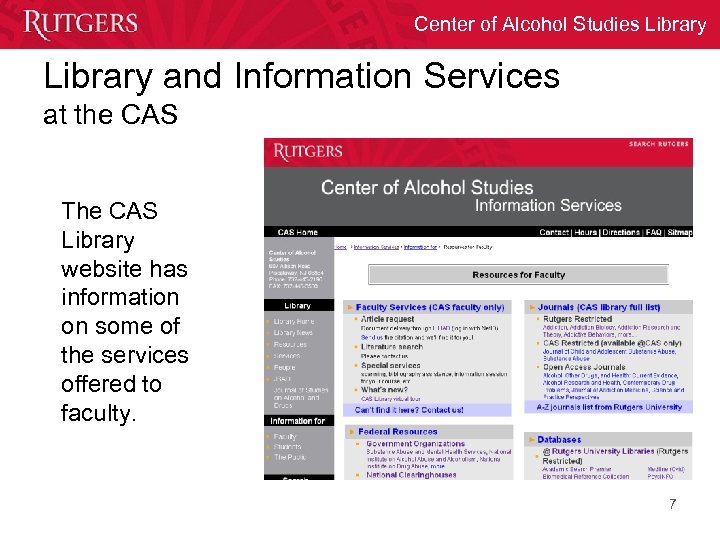Open National Clearinghouses item

pyautogui.click(x=411, y=475)
